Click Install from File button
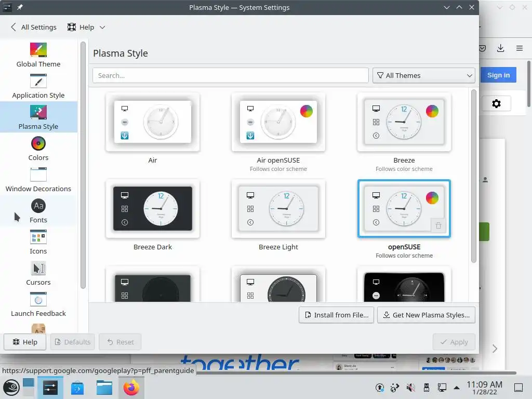 click(336, 315)
